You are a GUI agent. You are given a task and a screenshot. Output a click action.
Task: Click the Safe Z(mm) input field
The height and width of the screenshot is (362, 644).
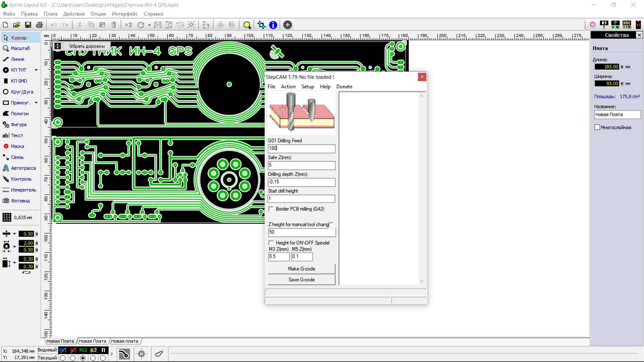click(x=301, y=165)
